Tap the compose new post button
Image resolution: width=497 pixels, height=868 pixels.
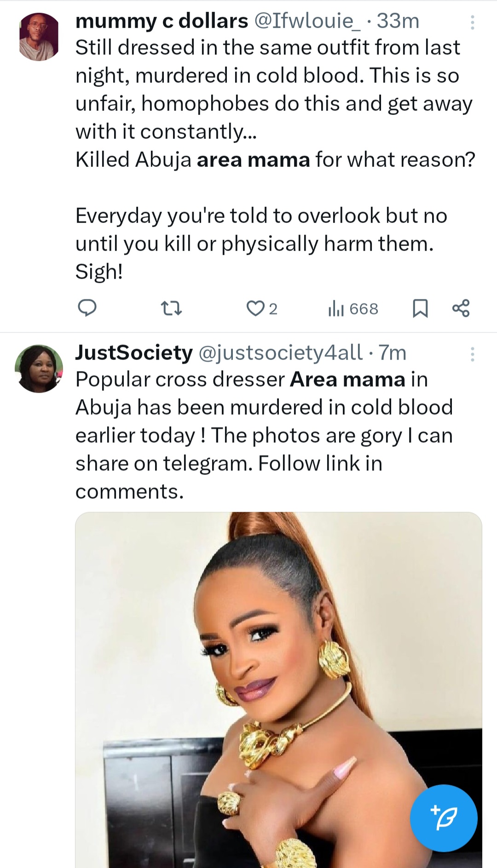[x=444, y=818]
